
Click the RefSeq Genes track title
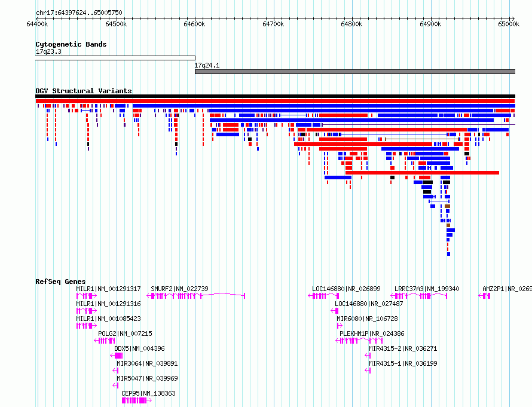pos(60,281)
